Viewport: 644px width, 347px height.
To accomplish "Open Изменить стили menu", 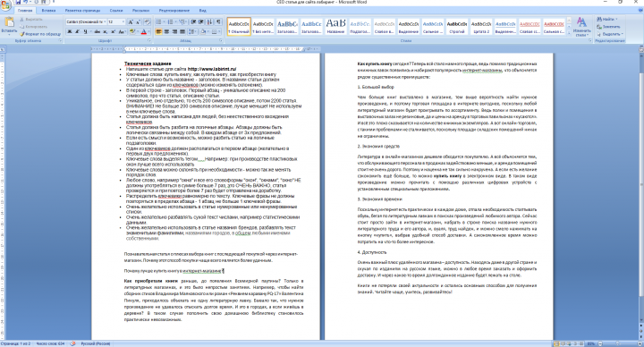I will [581, 27].
